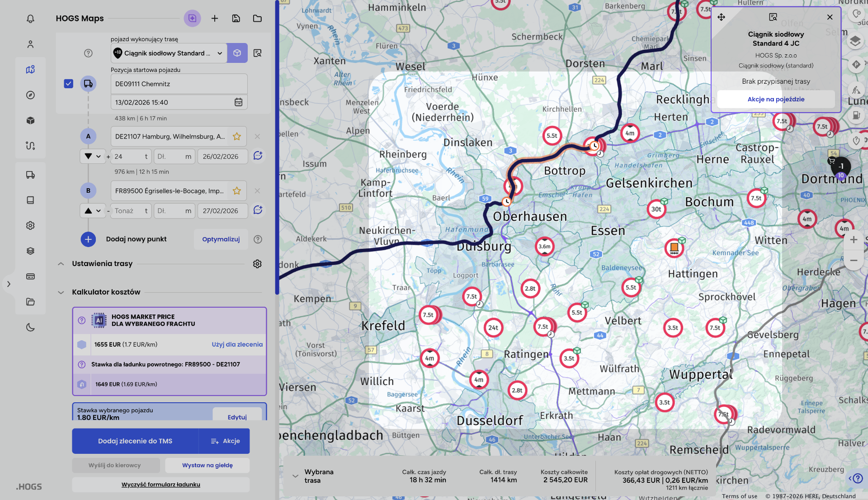868x500 pixels.
Task: Open route settings gear icon
Action: 257,264
